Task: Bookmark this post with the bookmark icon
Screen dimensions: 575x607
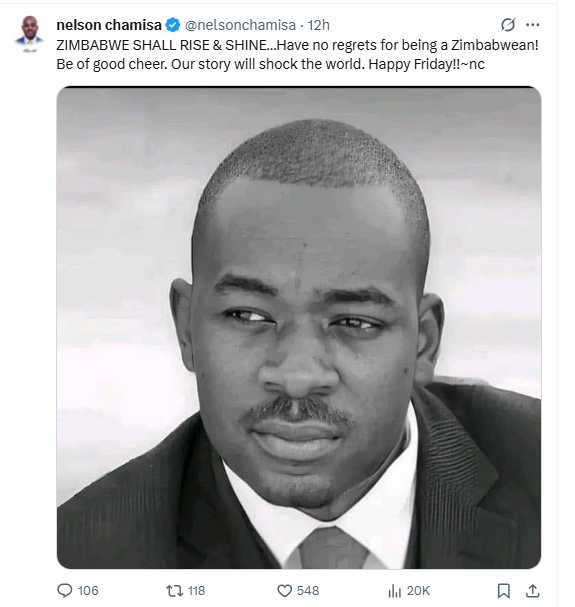Action: tap(503, 591)
